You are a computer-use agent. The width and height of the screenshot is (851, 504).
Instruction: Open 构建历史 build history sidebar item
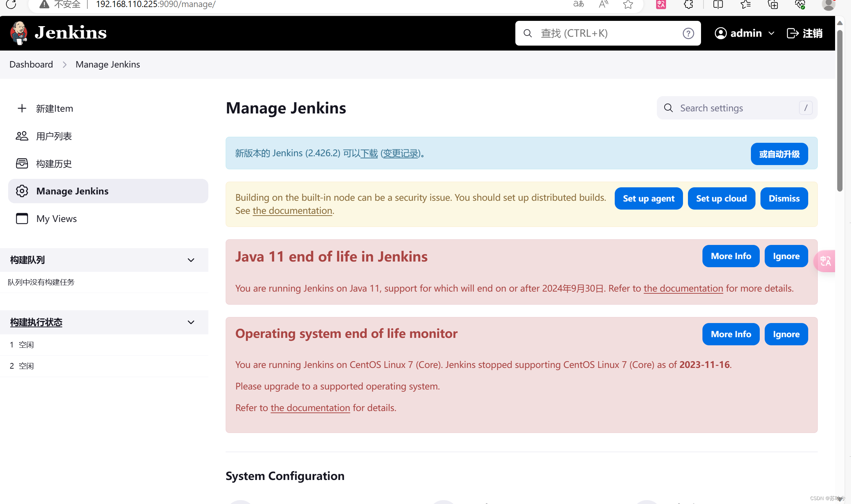tap(54, 164)
